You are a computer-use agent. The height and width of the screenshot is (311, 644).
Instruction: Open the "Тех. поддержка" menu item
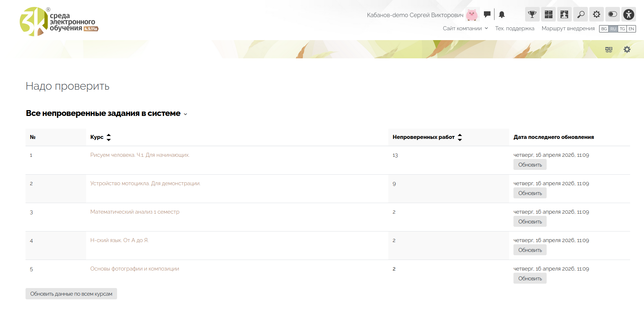pyautogui.click(x=515, y=28)
